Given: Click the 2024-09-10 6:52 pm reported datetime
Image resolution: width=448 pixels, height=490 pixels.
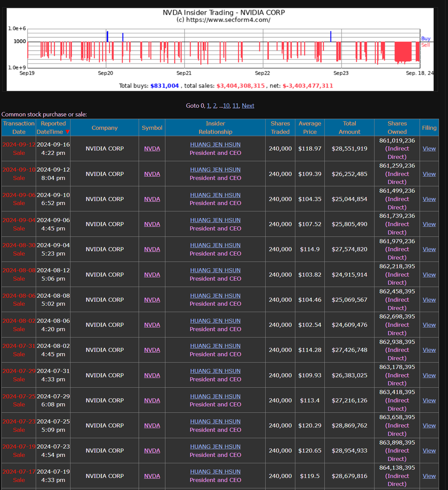Looking at the screenshot, I should [53, 199].
